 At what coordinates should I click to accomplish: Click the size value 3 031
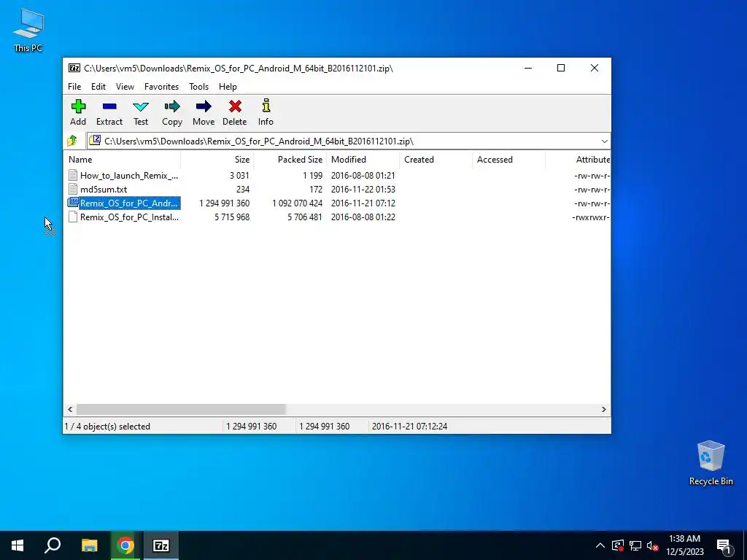(239, 175)
